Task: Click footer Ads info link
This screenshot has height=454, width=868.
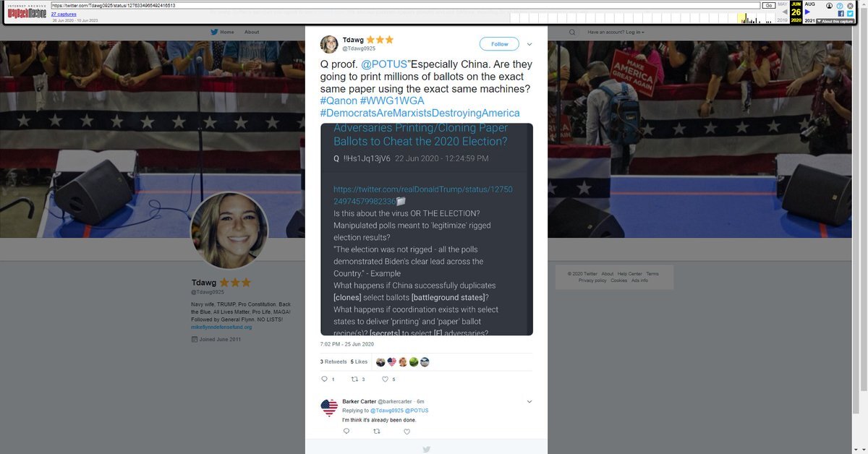Action: (x=639, y=280)
